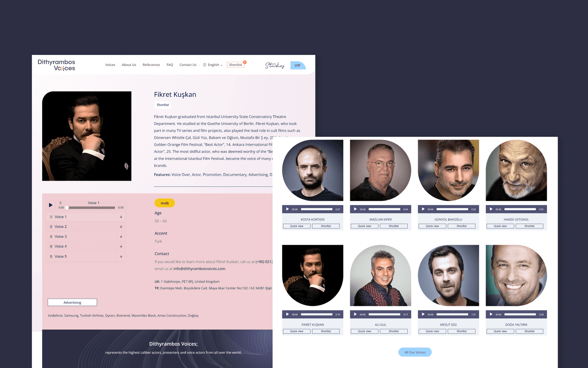Quick view Fikret Kuşkan card
588x368 pixels.
(x=297, y=331)
